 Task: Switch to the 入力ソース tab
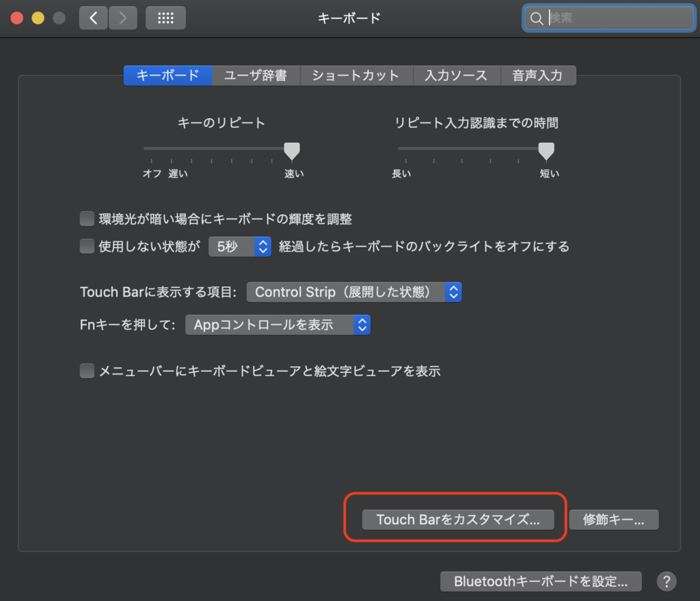point(456,75)
